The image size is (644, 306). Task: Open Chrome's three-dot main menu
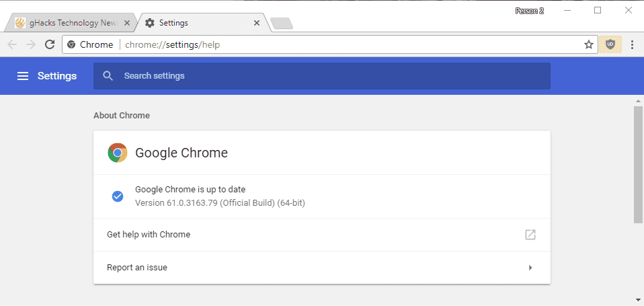pyautogui.click(x=632, y=44)
